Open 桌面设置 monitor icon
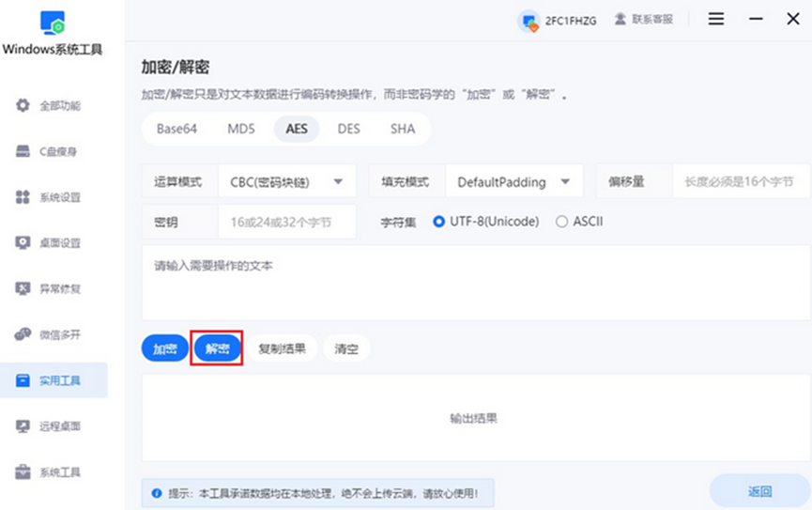The height and width of the screenshot is (510, 812). click(x=23, y=242)
